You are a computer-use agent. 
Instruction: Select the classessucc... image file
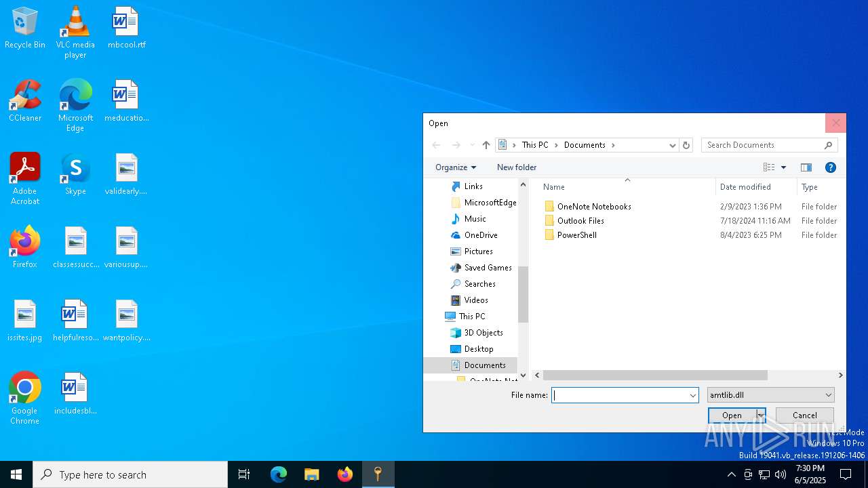[75, 248]
